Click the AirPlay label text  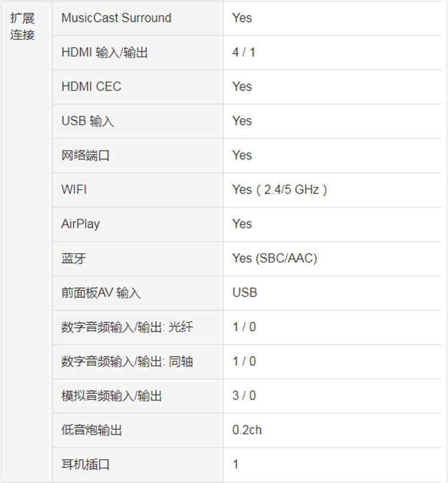[x=81, y=224]
